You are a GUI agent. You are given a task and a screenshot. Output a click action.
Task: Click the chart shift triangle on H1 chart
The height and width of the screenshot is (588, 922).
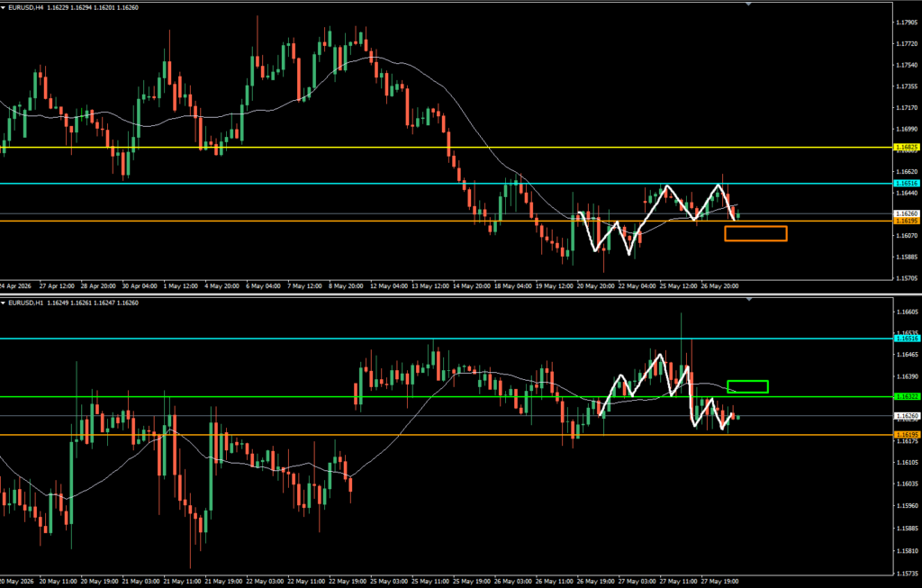pos(748,299)
